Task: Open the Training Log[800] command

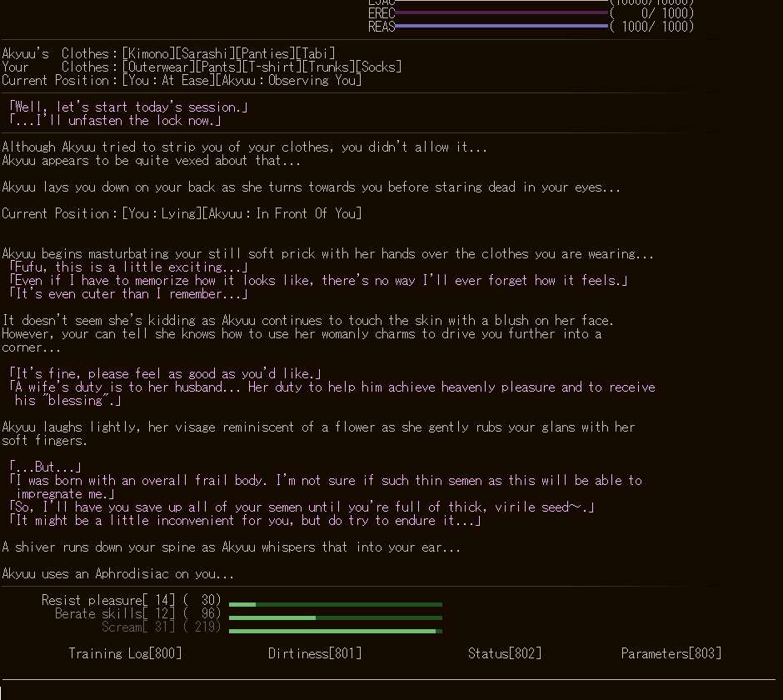Action: tap(125, 653)
